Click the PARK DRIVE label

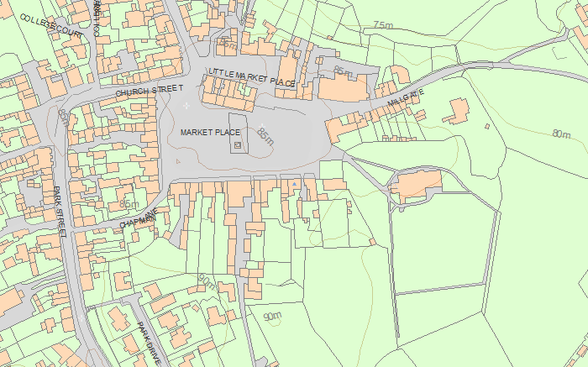point(150,343)
